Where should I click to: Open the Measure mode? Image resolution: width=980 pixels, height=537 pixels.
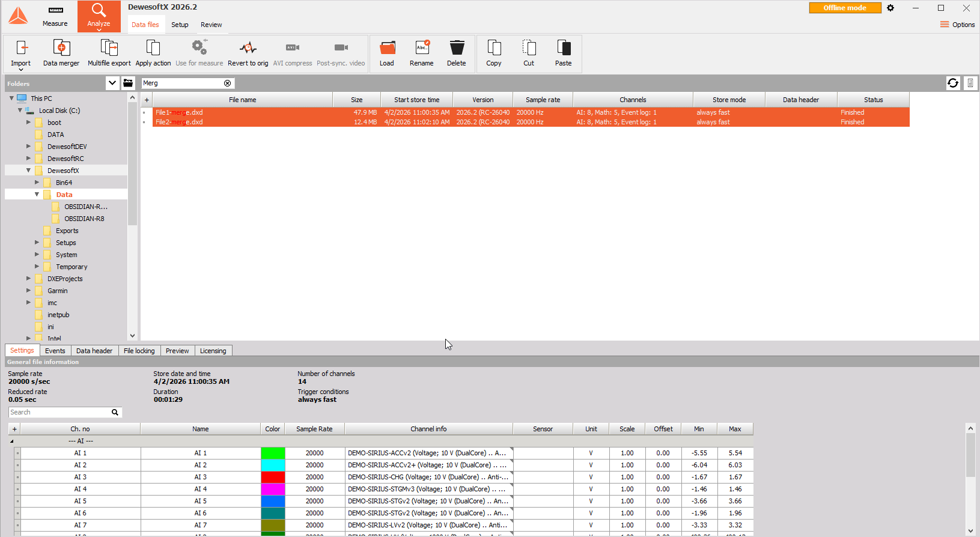click(55, 16)
